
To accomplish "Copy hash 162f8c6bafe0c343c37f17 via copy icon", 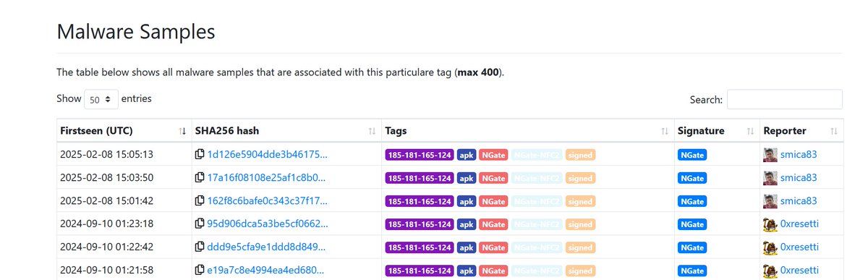I will point(200,201).
